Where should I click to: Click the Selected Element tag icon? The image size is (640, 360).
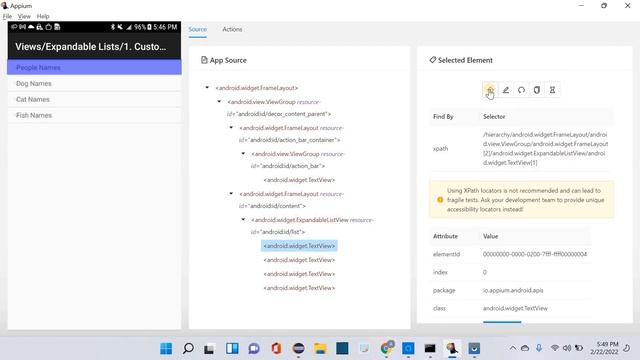tap(433, 60)
